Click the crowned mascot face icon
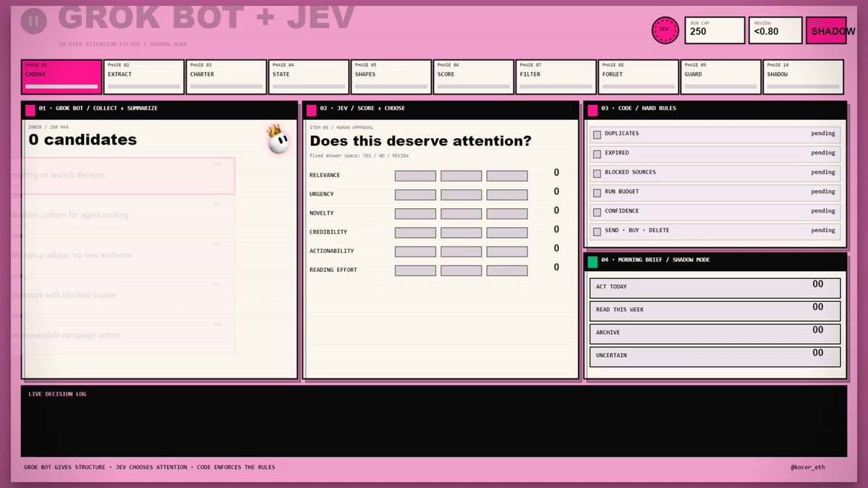 278,140
